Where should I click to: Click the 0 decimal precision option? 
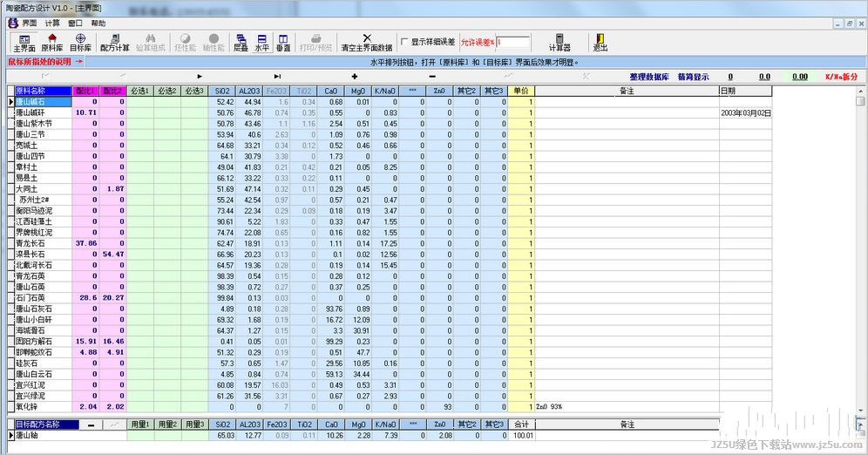coord(730,77)
